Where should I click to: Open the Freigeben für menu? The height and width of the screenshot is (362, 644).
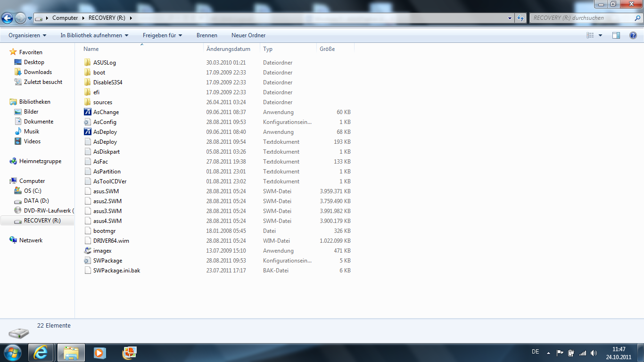(162, 35)
